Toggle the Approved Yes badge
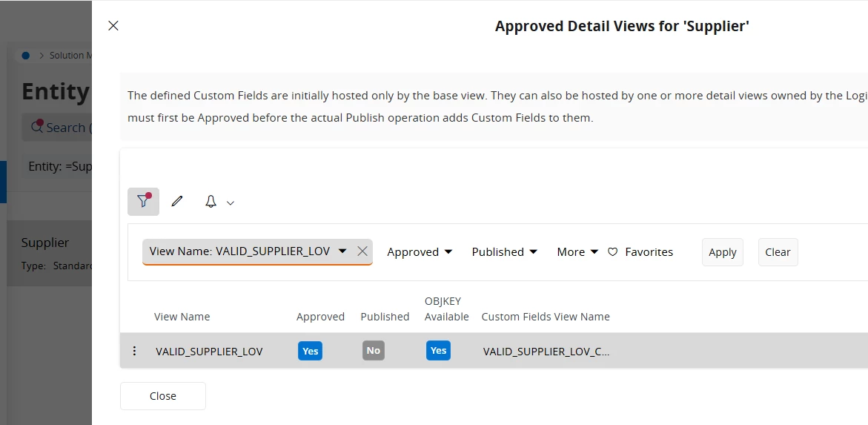Viewport: 868px width, 425px height. 311,351
